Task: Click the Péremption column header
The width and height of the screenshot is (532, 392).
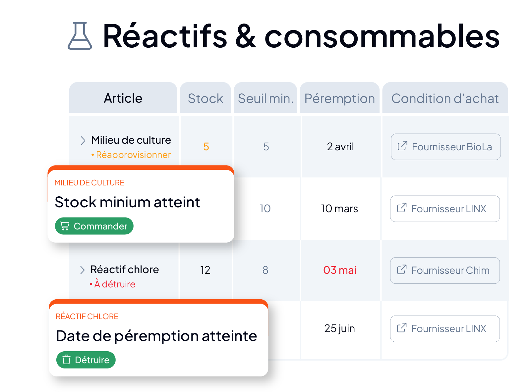Action: pos(340,98)
